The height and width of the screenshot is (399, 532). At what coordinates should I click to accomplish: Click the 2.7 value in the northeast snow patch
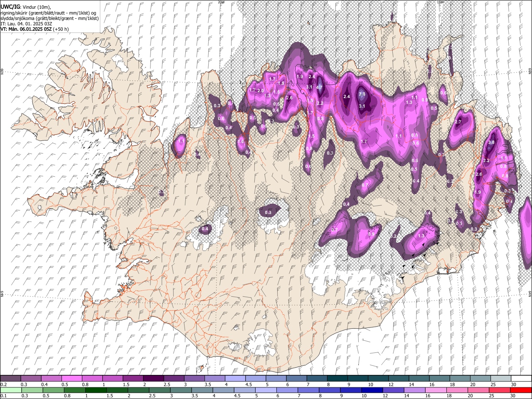[x=458, y=122]
